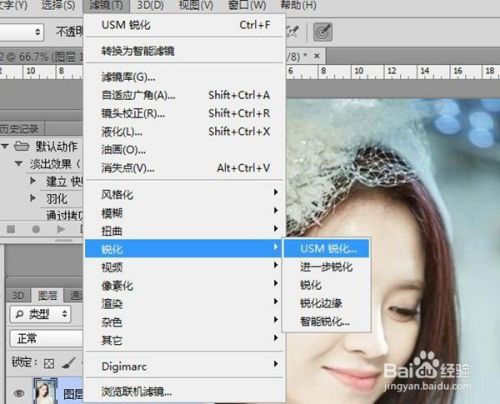Expand the 建立 快照 step

(33, 181)
